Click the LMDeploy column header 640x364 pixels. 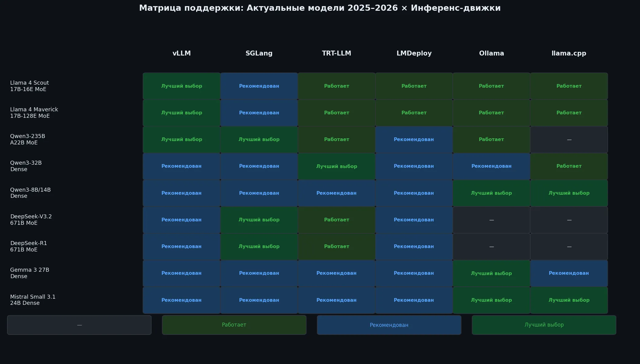pyautogui.click(x=414, y=53)
